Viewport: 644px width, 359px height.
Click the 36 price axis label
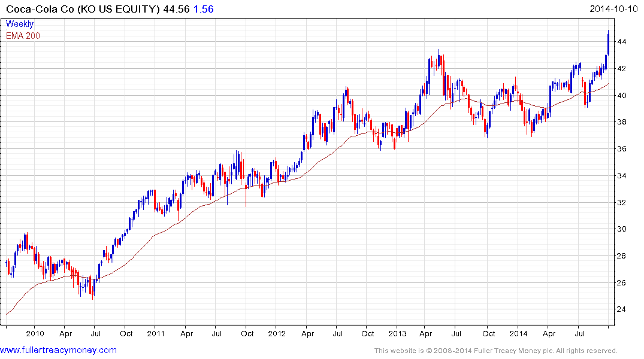[621, 149]
